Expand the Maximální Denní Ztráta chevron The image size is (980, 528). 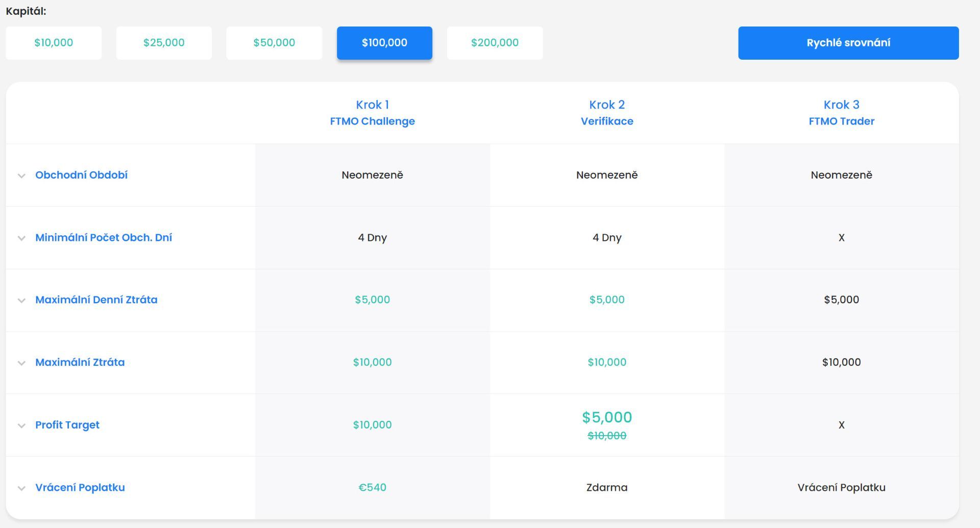pyautogui.click(x=21, y=300)
